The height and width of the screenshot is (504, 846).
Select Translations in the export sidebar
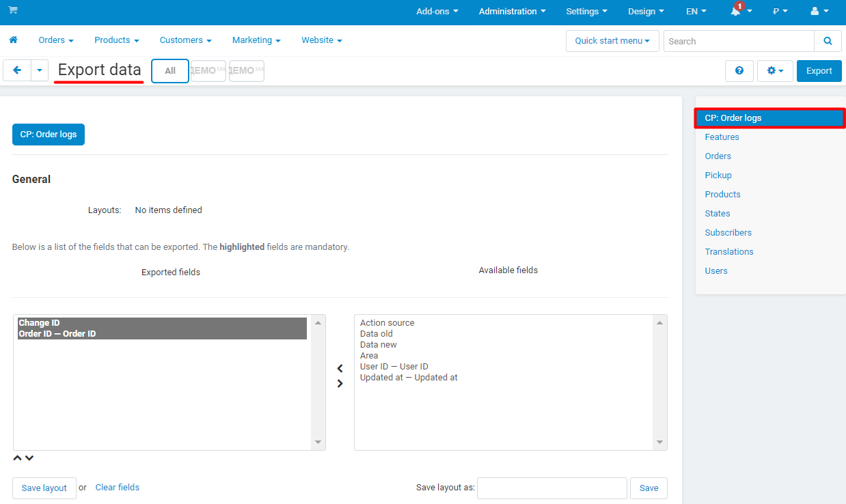[729, 252]
